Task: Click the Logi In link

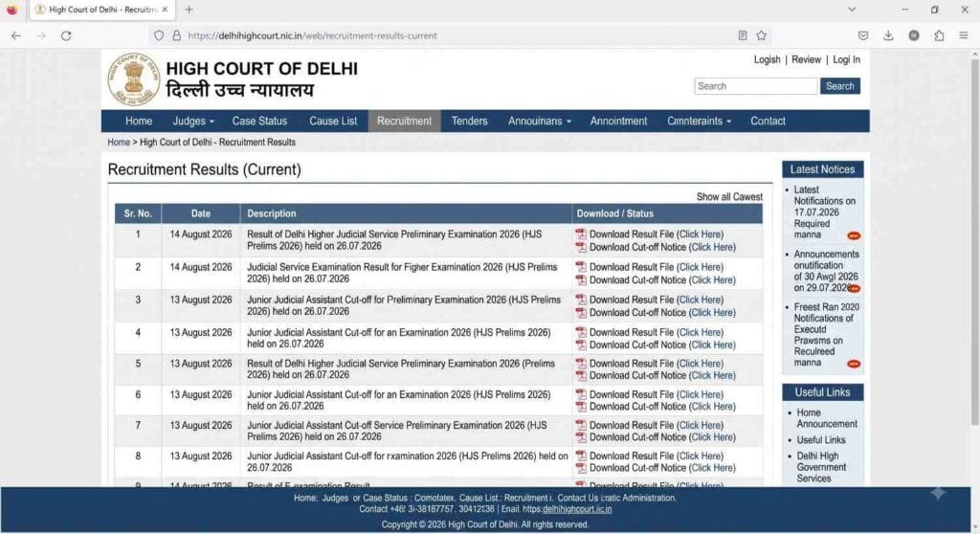Action: [x=846, y=59]
